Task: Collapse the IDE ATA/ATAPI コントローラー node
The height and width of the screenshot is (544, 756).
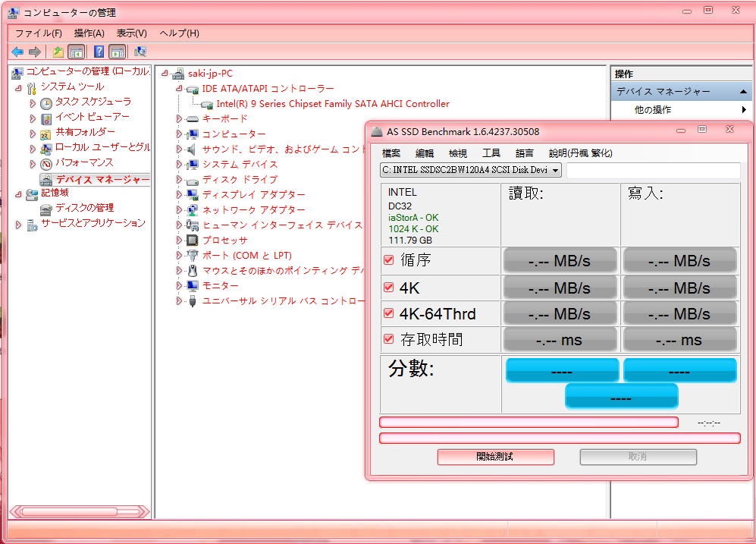Action: (x=179, y=89)
